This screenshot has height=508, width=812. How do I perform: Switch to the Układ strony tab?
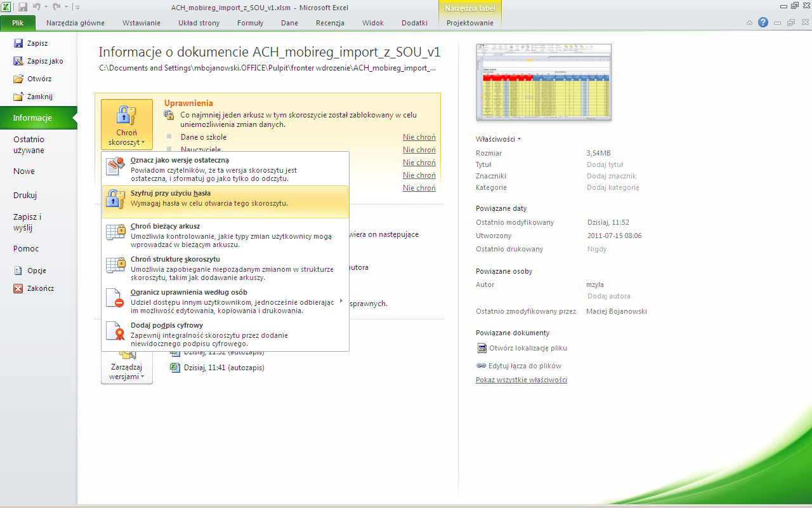point(199,23)
